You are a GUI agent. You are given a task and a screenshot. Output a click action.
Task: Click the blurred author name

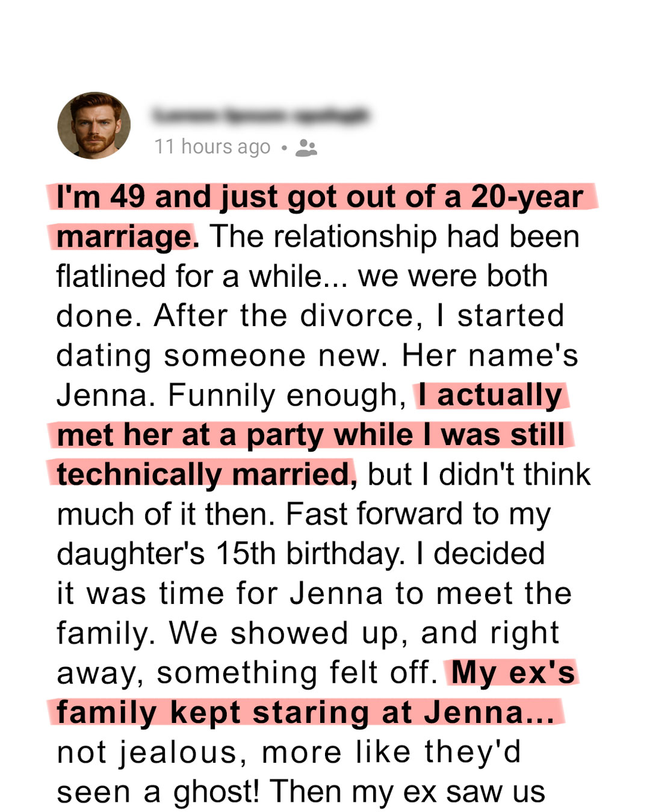click(261, 115)
